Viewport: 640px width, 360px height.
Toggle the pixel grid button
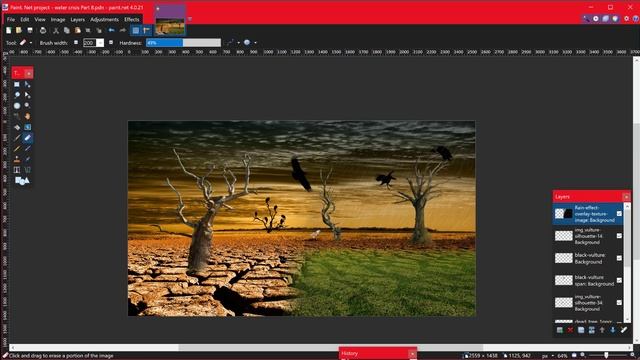tap(136, 31)
